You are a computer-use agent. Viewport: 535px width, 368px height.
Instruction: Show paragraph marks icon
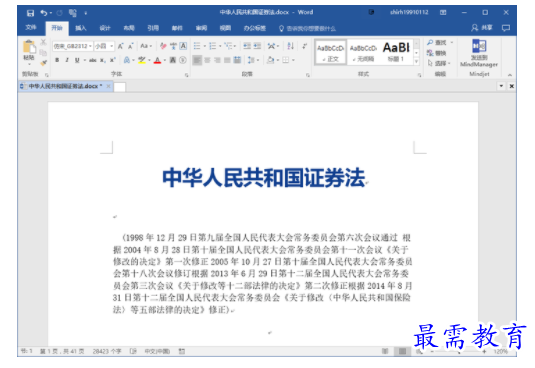click(x=305, y=46)
